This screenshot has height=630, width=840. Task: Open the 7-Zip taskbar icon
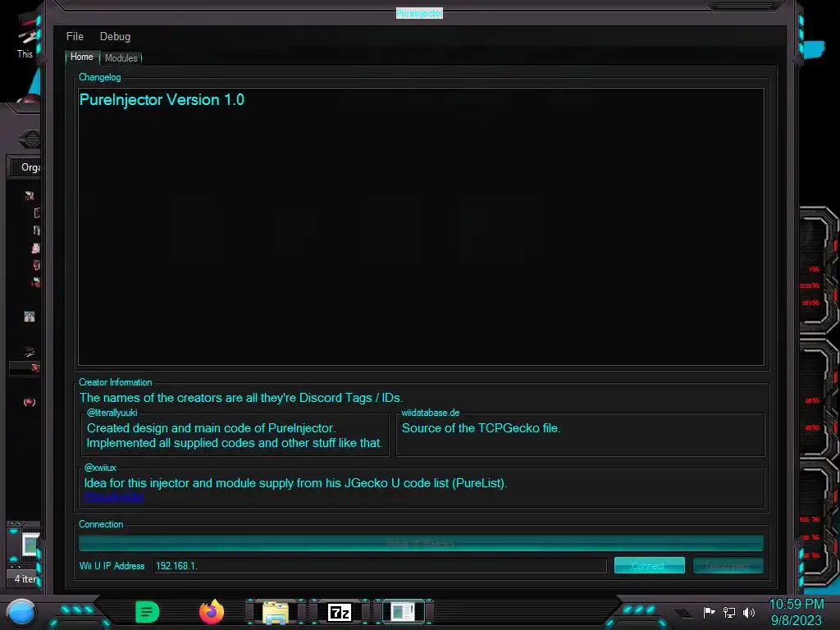coord(340,612)
